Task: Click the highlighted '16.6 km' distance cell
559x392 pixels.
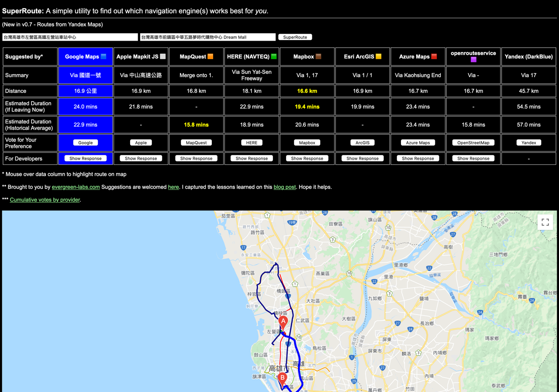Action: [x=307, y=91]
